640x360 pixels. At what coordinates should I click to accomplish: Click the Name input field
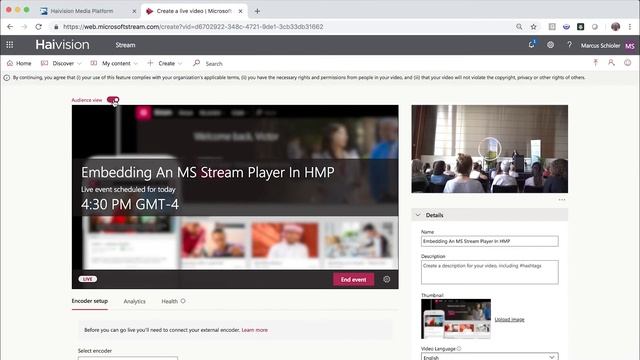pyautogui.click(x=489, y=241)
